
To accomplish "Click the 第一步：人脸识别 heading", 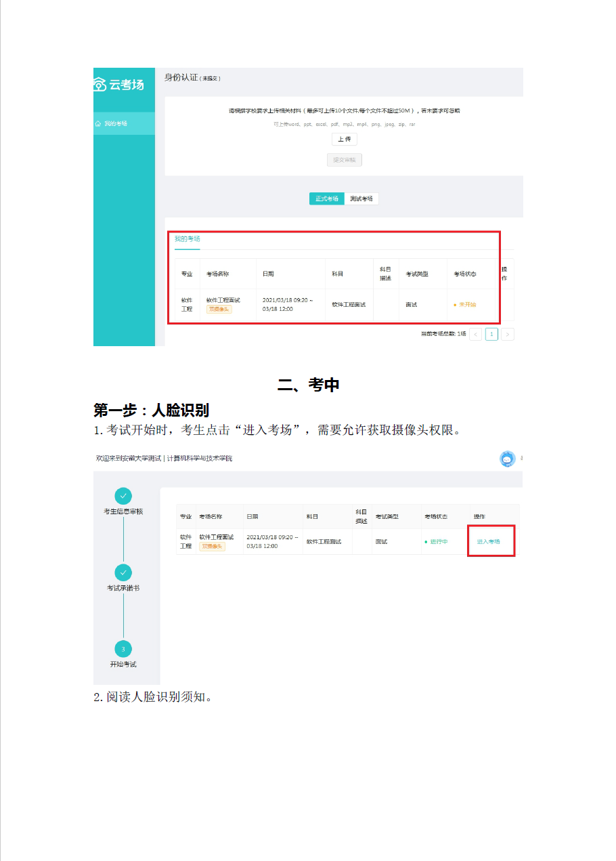I will [x=151, y=411].
